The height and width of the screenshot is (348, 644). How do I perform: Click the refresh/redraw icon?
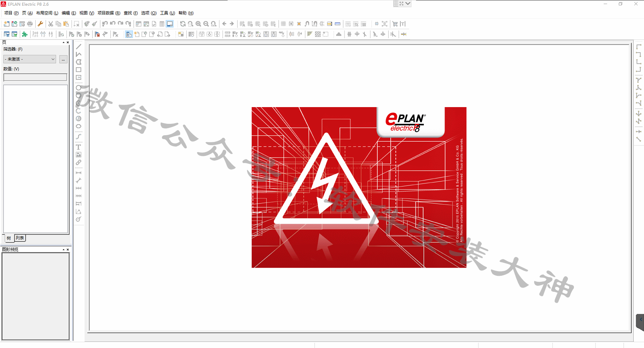(x=183, y=24)
